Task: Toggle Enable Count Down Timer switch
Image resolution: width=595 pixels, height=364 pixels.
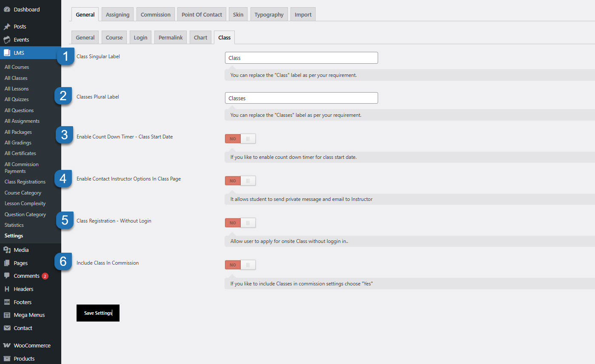Action: [x=240, y=139]
